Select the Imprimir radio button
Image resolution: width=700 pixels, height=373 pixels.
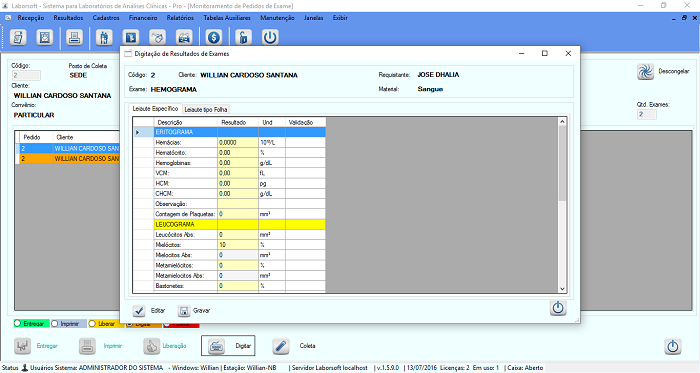pos(54,323)
